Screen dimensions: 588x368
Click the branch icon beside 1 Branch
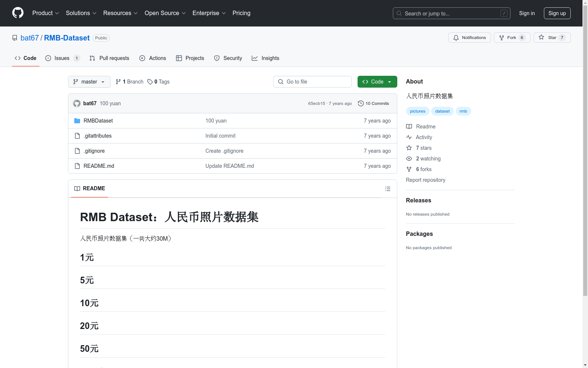[118, 82]
